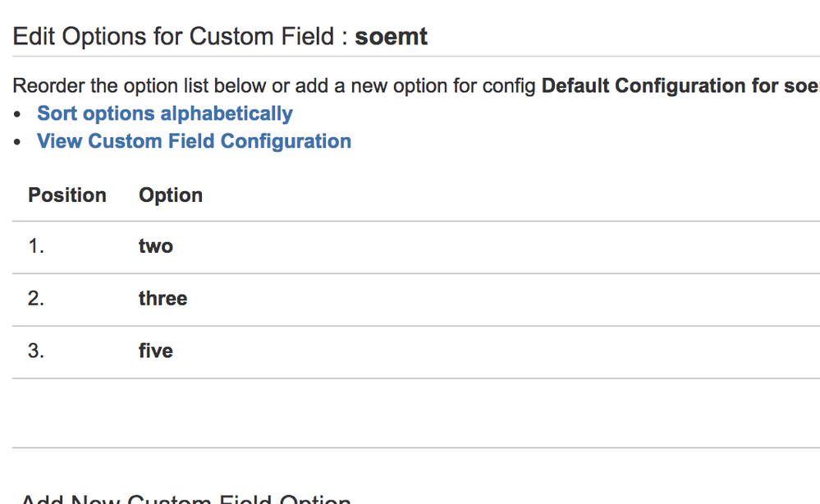Select the option named two
Screen dimensions: 820x504
click(x=156, y=246)
